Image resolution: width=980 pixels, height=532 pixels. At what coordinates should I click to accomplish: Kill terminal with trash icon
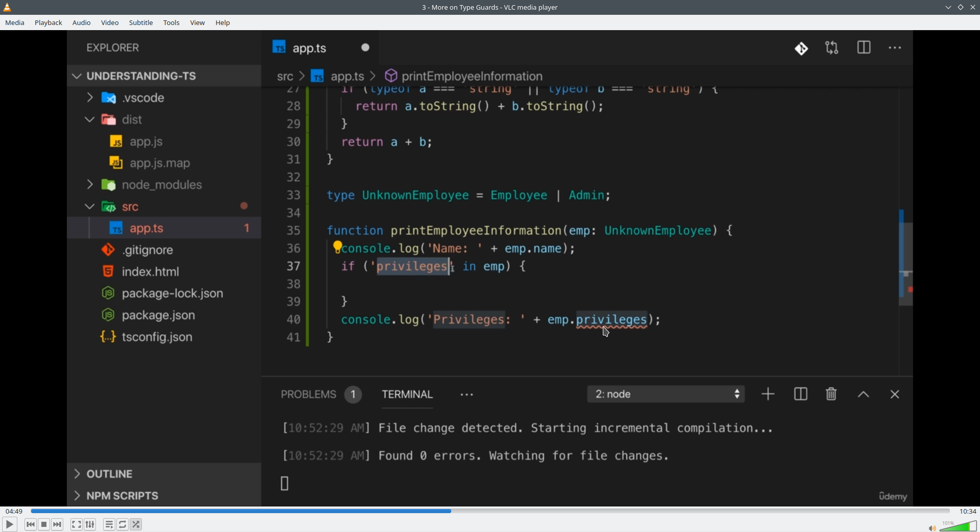[x=831, y=395]
